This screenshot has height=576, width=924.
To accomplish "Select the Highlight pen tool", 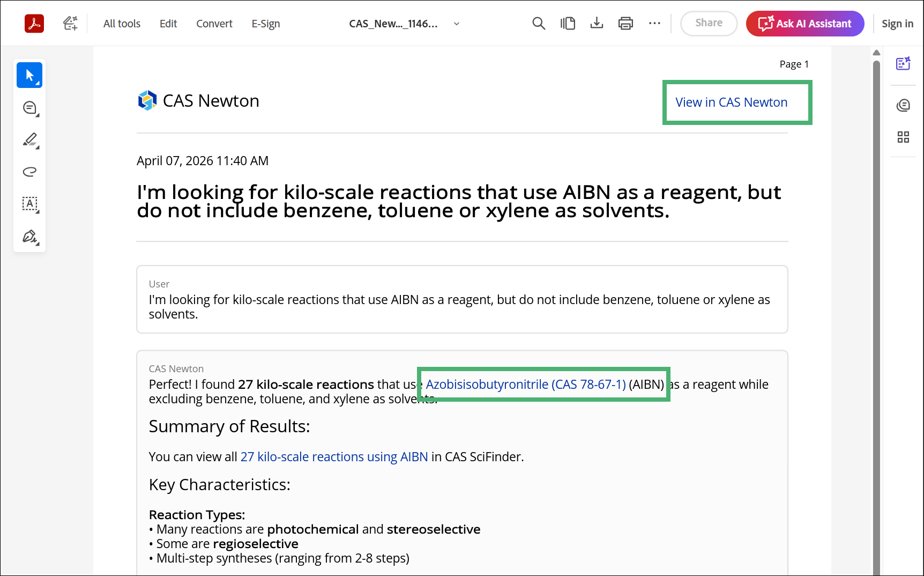I will [30, 140].
